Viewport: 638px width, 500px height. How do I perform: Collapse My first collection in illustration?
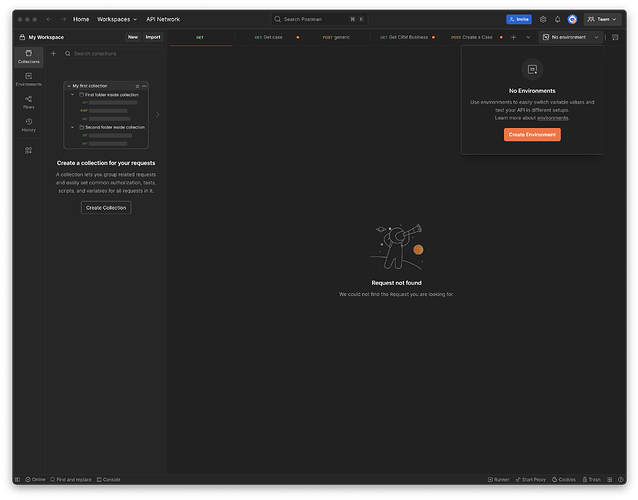tap(69, 86)
